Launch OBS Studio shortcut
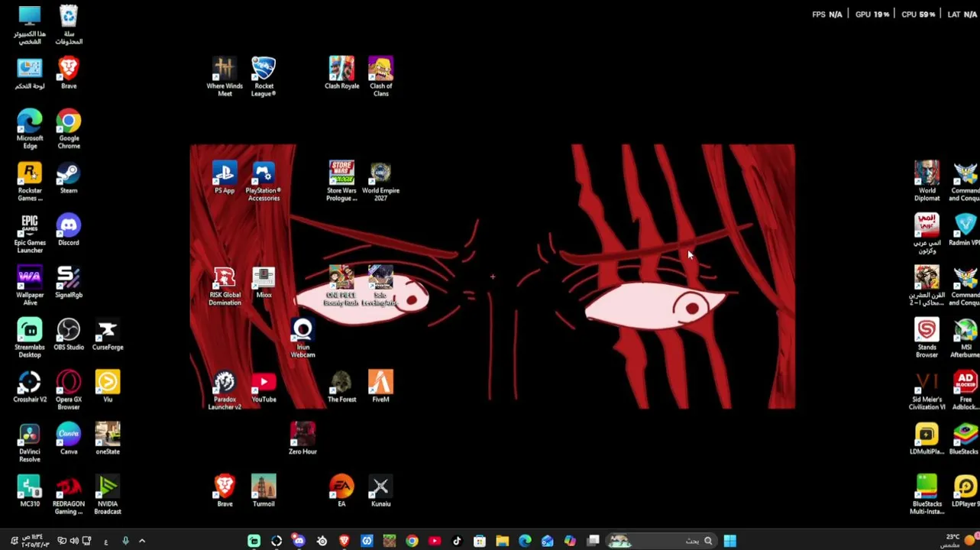The image size is (980, 550). pyautogui.click(x=69, y=335)
